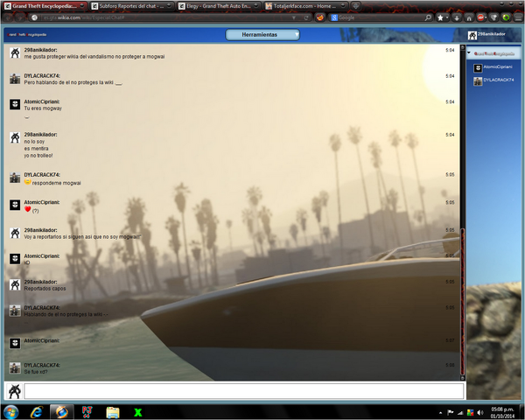The width and height of the screenshot is (525, 420).
Task: Click the Grand Theft Encyclopedia wiki logo
Action: (x=27, y=34)
